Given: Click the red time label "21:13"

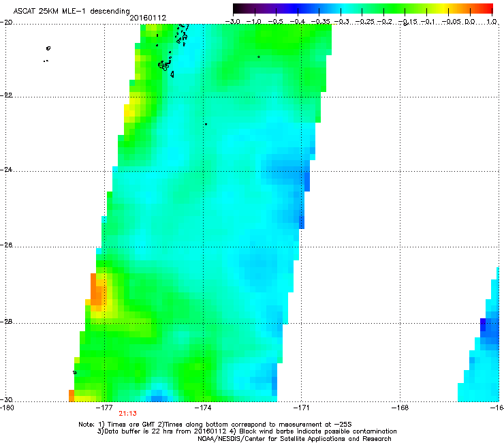Looking at the screenshot, I should click(x=127, y=414).
